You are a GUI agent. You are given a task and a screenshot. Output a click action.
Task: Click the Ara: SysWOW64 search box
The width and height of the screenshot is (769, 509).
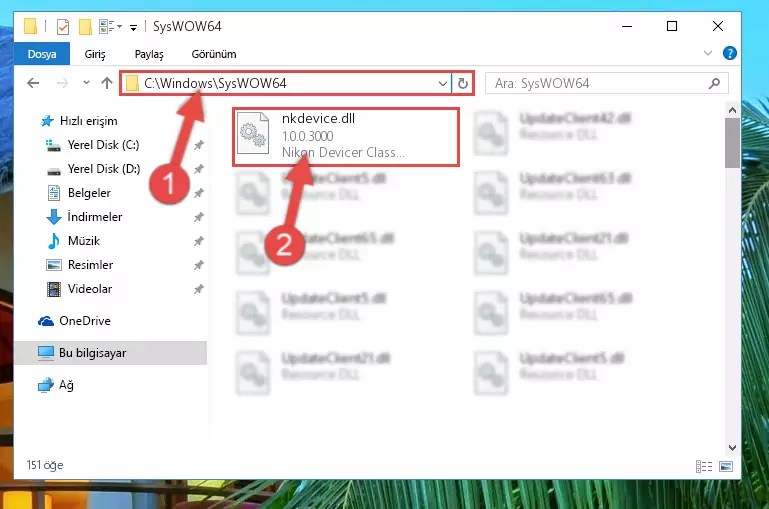coord(607,83)
